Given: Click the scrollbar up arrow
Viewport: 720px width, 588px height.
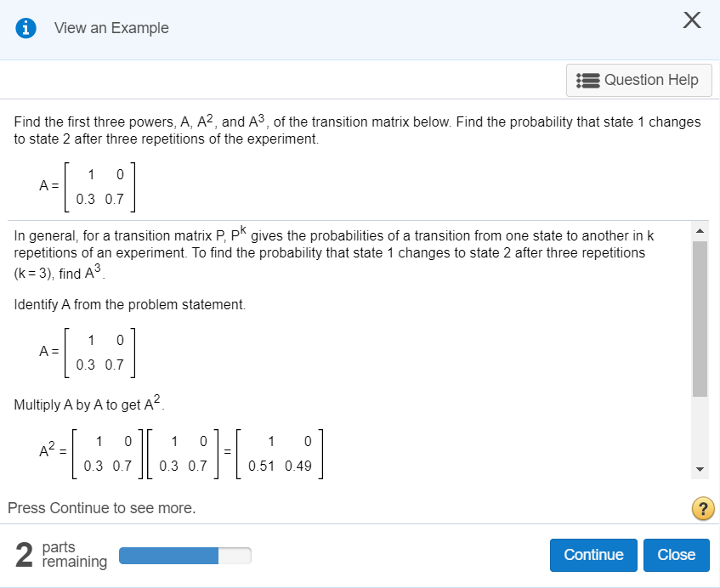Looking at the screenshot, I should coord(699,229).
